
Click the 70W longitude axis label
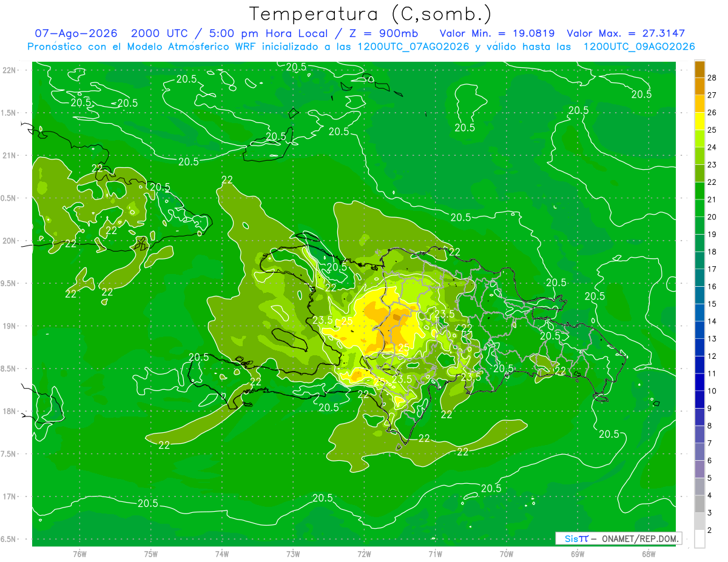(507, 554)
